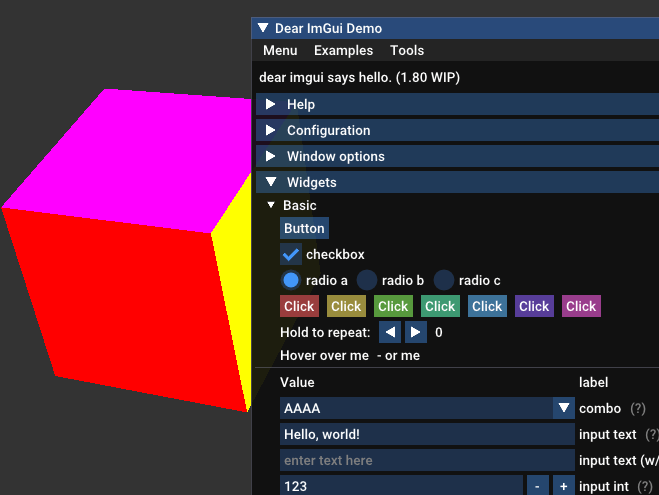The height and width of the screenshot is (495, 659).
Task: Select radio c
Action: tap(443, 280)
